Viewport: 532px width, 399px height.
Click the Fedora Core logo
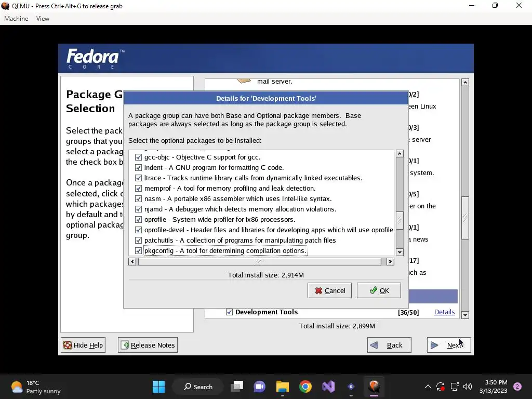pyautogui.click(x=96, y=58)
